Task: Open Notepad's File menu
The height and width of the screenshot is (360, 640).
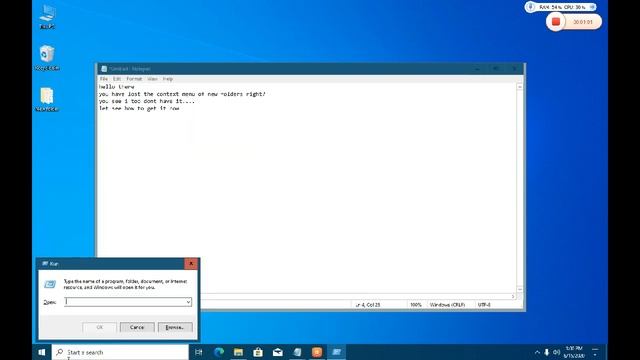Action: point(104,79)
